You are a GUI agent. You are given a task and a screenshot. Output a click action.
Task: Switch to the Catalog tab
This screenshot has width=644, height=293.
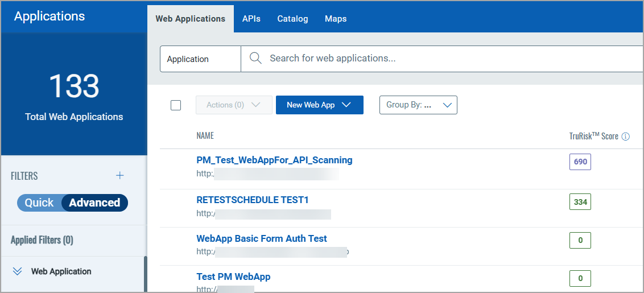click(x=292, y=19)
